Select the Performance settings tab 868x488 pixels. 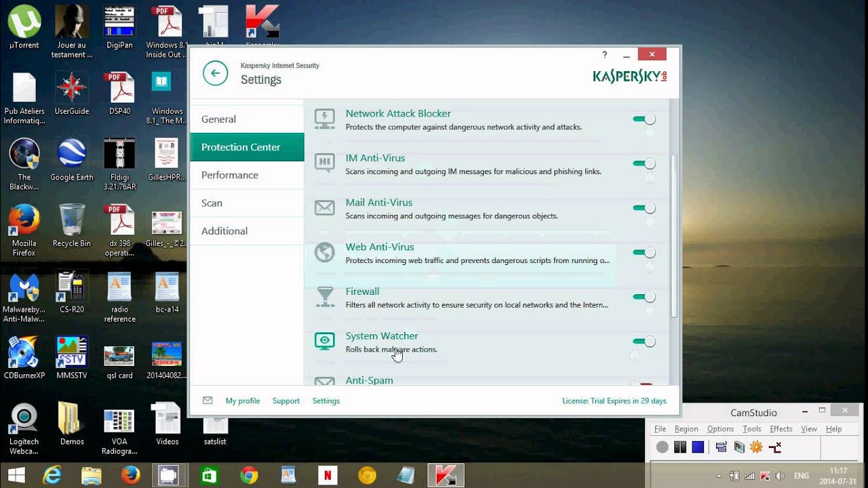click(247, 175)
